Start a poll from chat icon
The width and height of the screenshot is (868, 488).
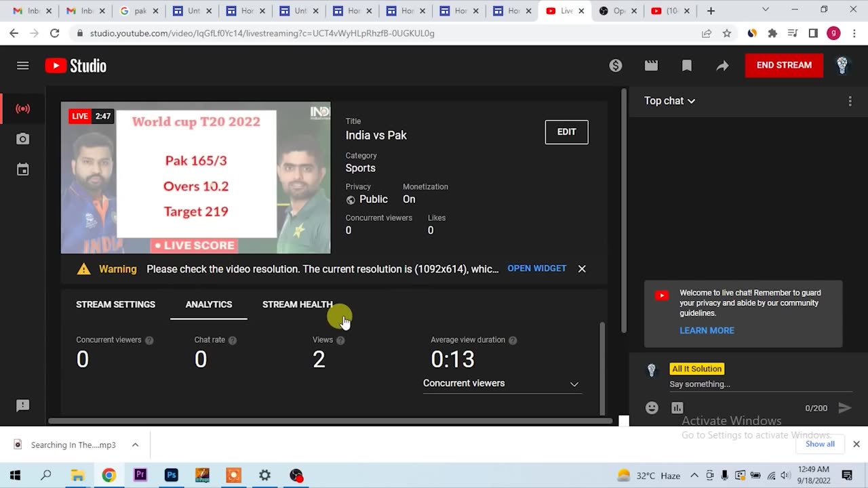pos(677,407)
